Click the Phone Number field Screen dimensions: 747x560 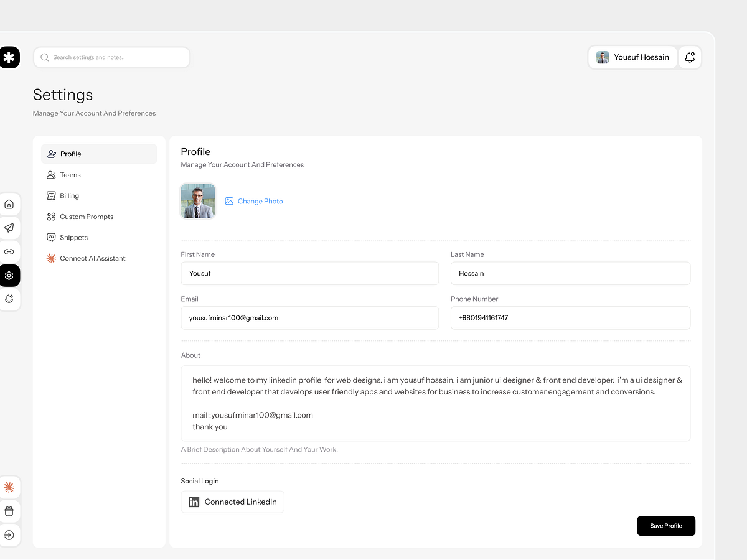570,318
